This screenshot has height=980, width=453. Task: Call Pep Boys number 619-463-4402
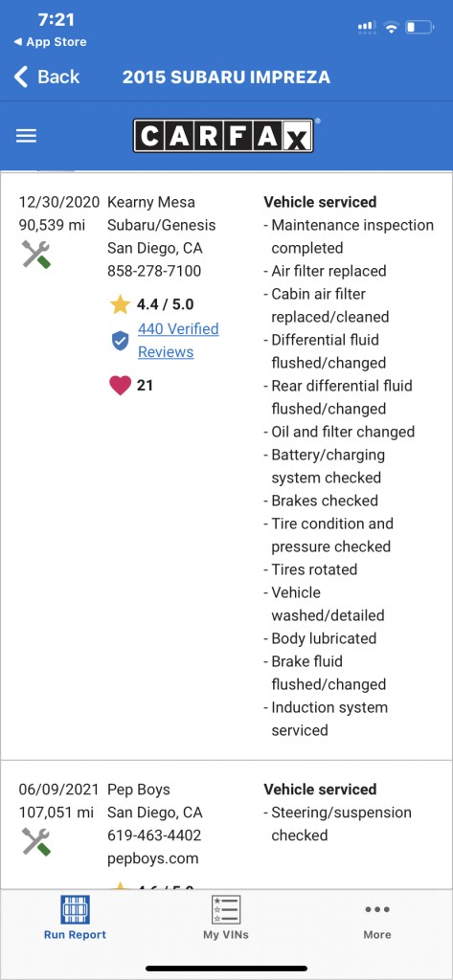154,835
